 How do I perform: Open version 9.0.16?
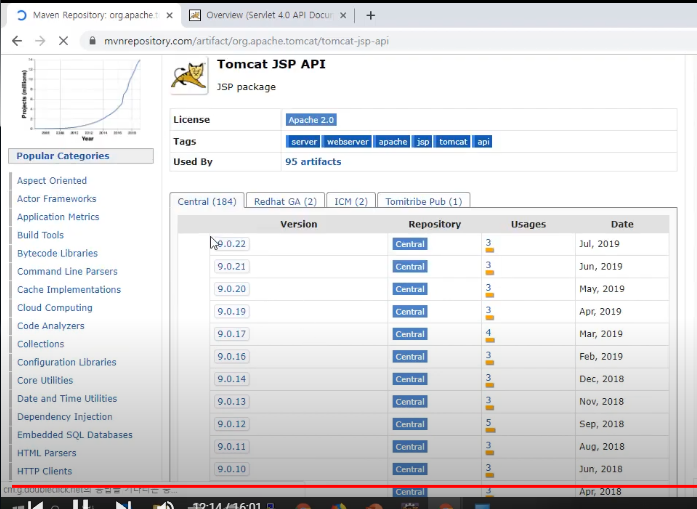232,357
